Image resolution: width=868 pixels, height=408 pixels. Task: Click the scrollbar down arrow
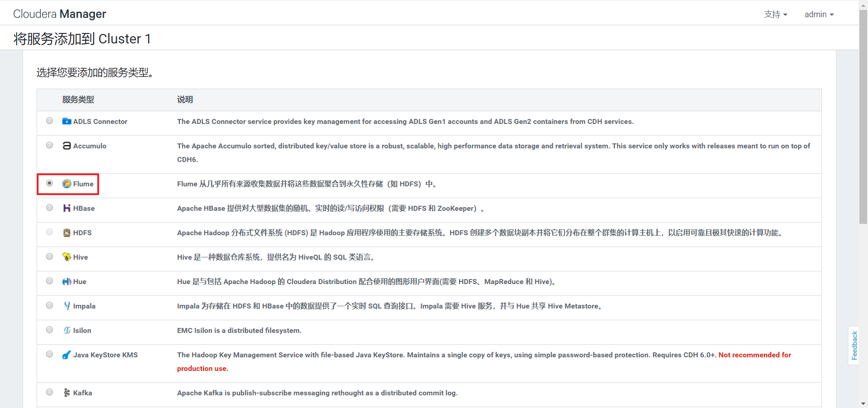[x=863, y=403]
